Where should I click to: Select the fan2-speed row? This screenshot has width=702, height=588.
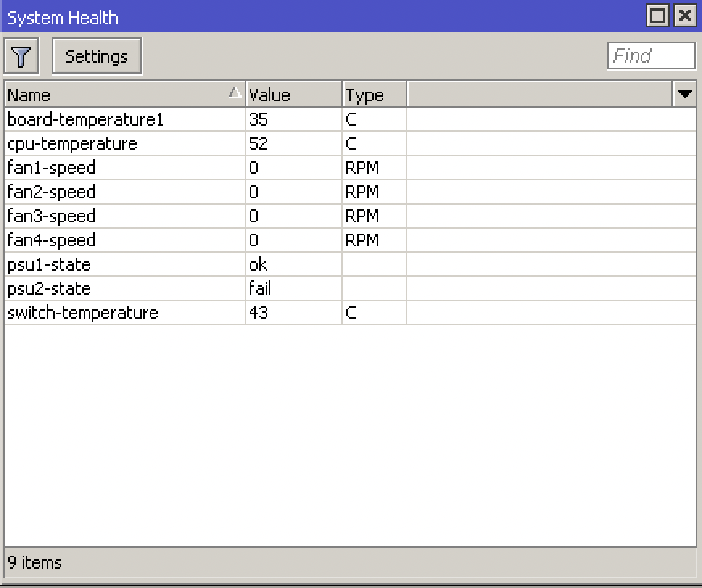coord(121,192)
